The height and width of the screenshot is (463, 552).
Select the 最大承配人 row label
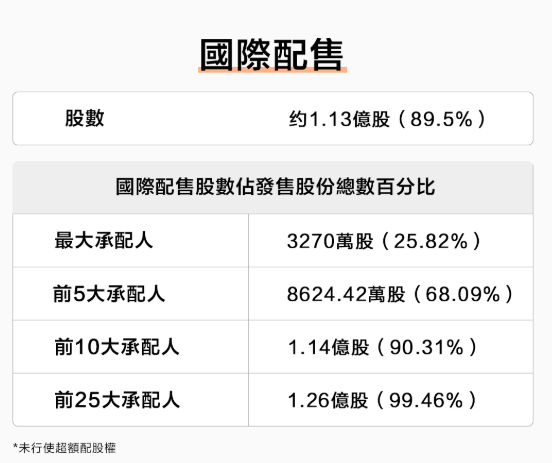(x=104, y=240)
